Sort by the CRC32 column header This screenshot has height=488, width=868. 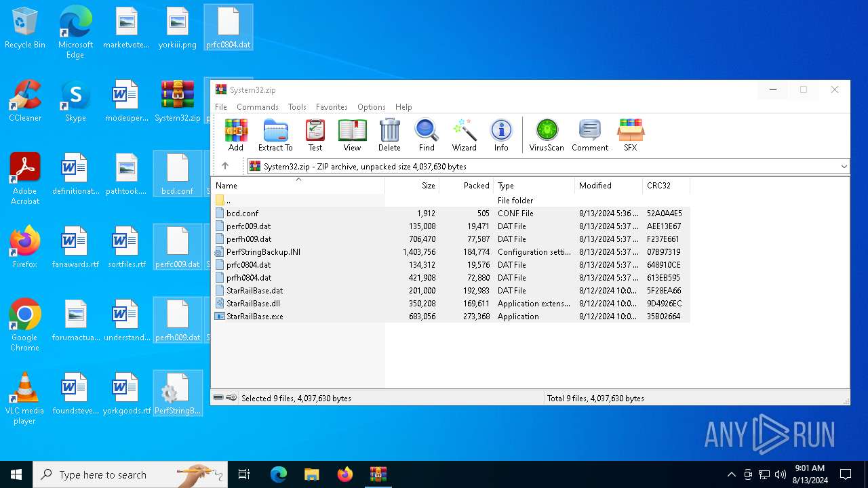pos(667,186)
